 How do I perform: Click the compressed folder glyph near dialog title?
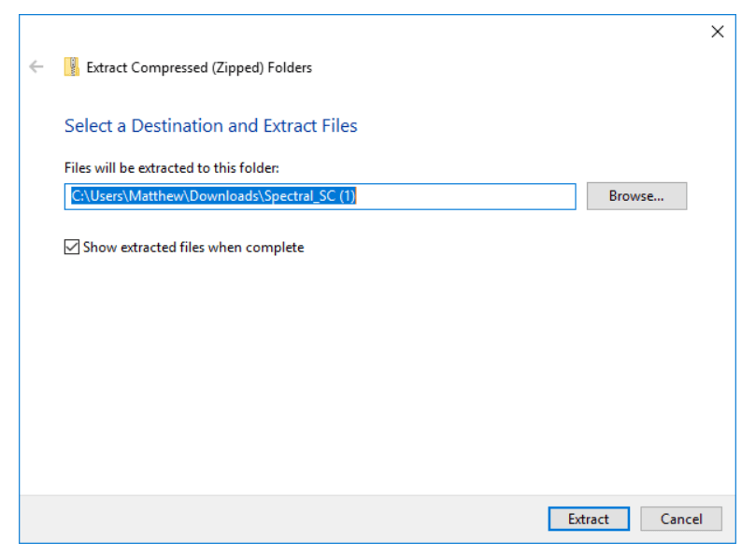coord(72,66)
